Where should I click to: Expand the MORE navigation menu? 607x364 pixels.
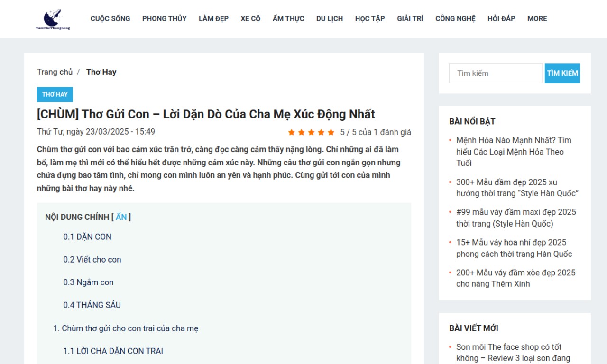pyautogui.click(x=537, y=19)
